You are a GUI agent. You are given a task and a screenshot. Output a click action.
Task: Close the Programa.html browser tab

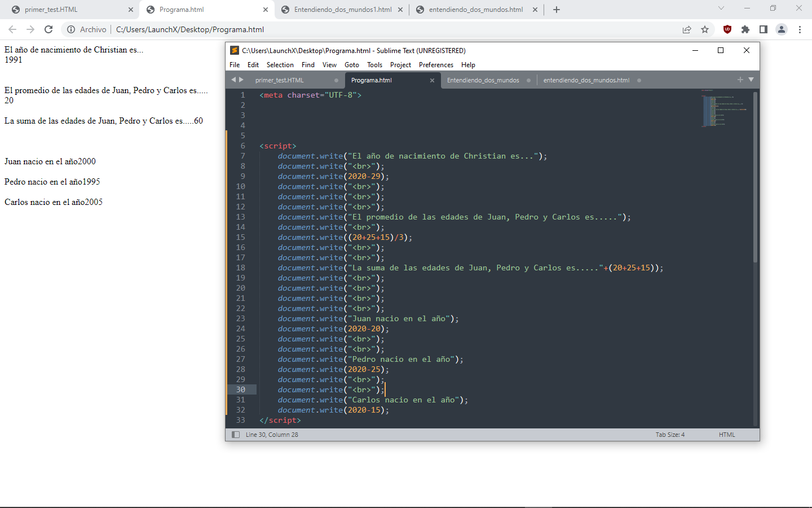pos(266,10)
